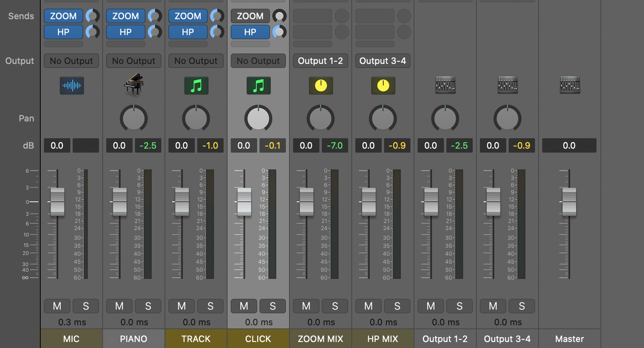The width and height of the screenshot is (644, 348).
Task: Solo the HP MIX channel
Action: pos(397,306)
